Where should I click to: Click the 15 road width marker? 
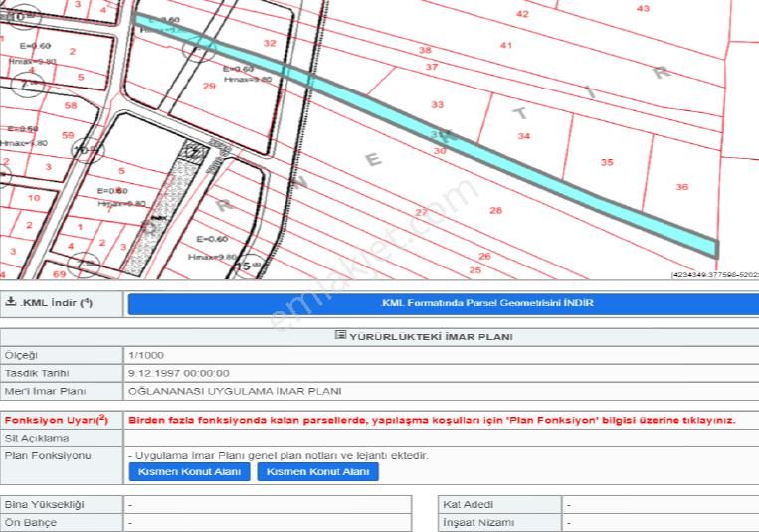coord(248,266)
